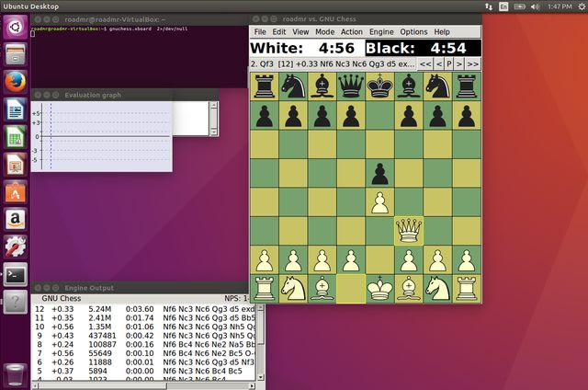Open the File menu in XBoard
The image size is (588, 390).
click(x=260, y=32)
